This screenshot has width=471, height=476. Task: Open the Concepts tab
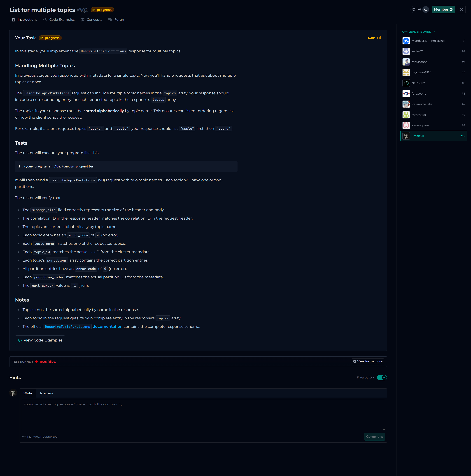[x=91, y=20]
